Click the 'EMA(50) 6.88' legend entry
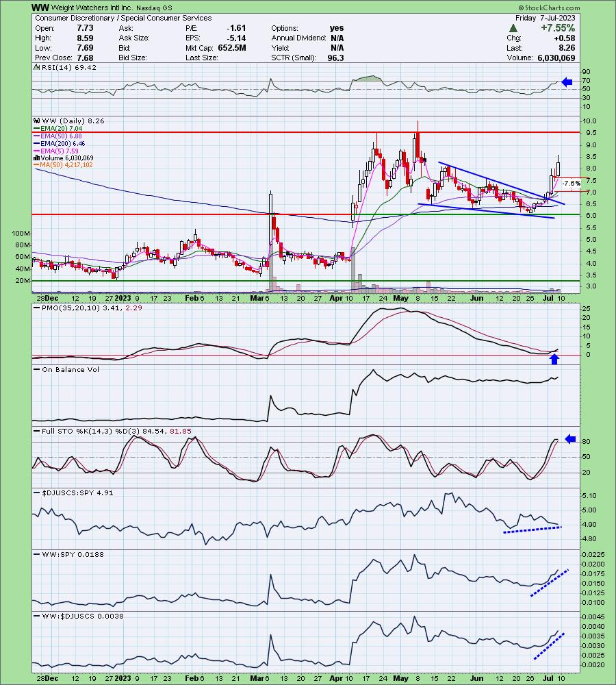Viewport: 616px width, 685px height. tap(61, 136)
